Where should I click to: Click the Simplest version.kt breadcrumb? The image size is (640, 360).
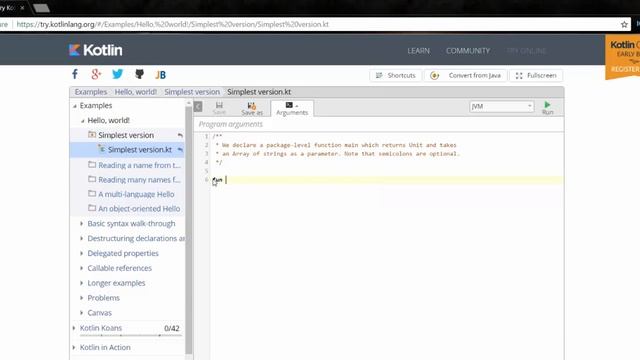tap(259, 92)
